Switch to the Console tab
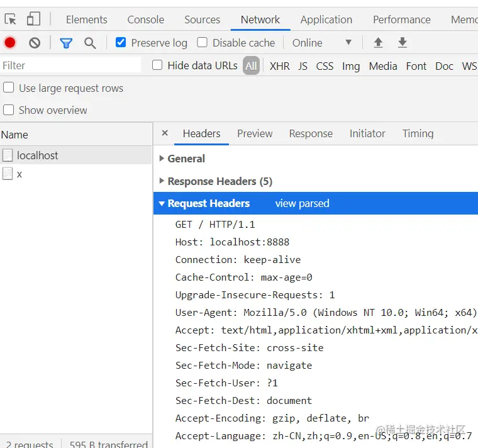Viewport: 478px width, 448px height. coord(146,20)
